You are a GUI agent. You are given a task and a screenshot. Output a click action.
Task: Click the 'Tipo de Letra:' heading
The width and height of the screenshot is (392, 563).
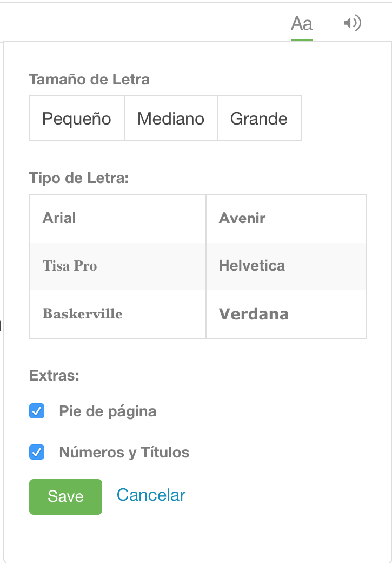79,178
